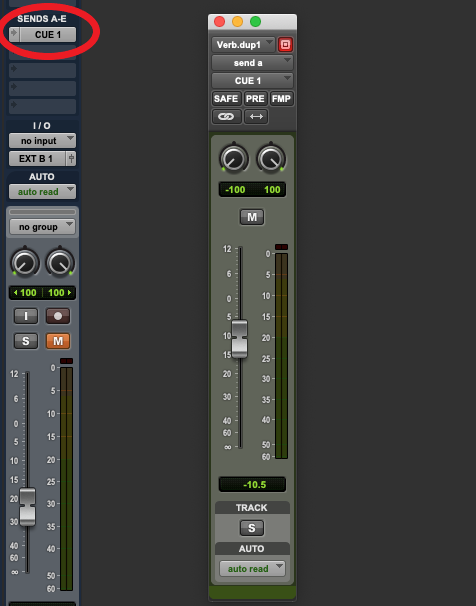Arm the track record enable button
The height and width of the screenshot is (606, 476).
58,316
